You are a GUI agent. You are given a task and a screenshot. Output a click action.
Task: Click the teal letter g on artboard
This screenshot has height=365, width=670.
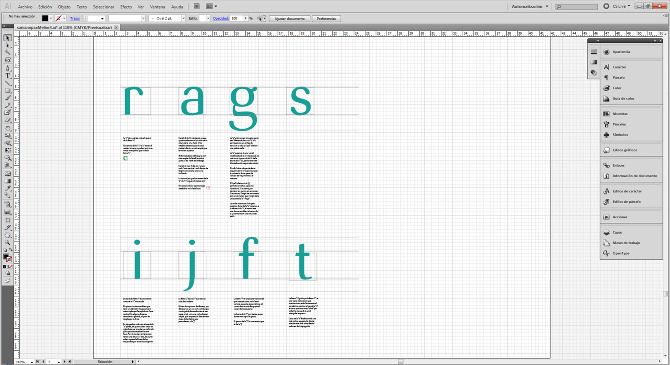[x=244, y=109]
